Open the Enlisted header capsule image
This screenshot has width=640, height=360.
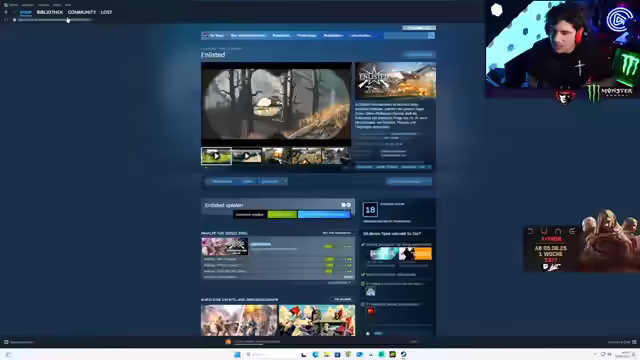pyautogui.click(x=395, y=80)
